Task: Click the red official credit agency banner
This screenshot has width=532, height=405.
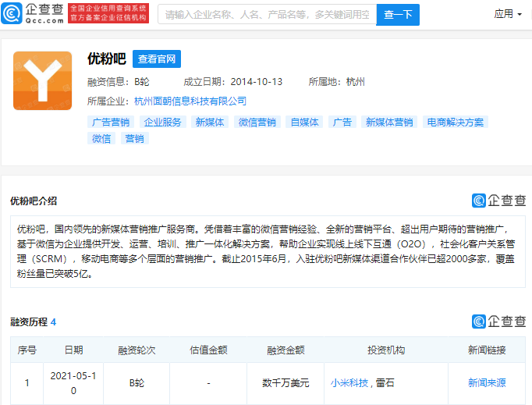Action: [x=108, y=13]
